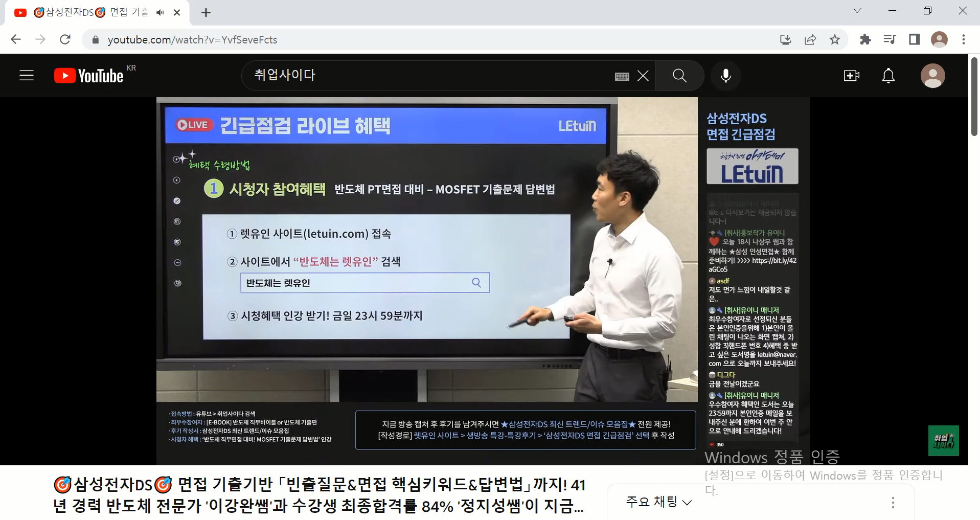Open the YouTube hamburger guide menu
The image size is (980, 520).
click(27, 76)
